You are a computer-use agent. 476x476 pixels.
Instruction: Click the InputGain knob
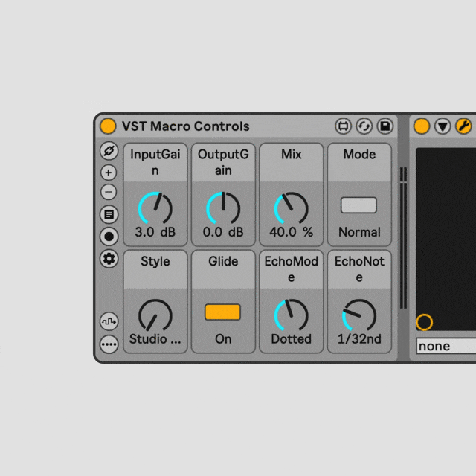click(x=155, y=208)
